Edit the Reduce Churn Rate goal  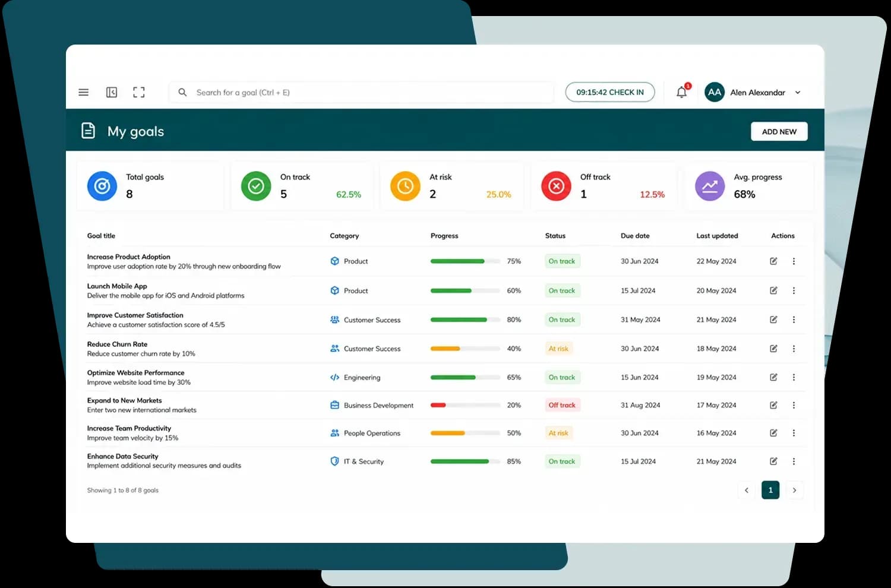[x=773, y=349]
